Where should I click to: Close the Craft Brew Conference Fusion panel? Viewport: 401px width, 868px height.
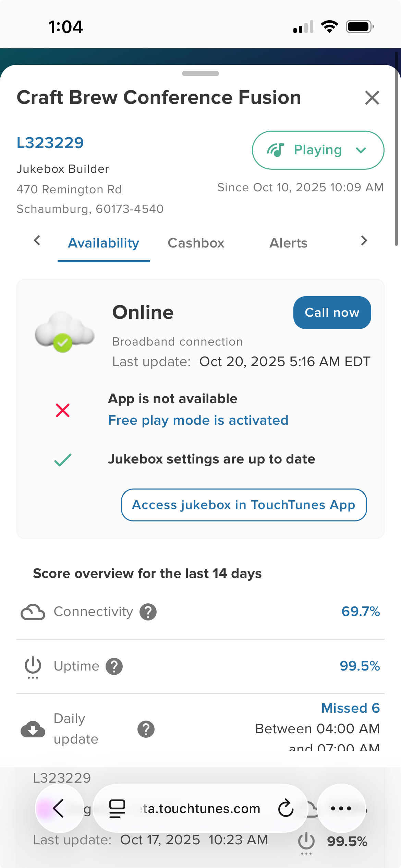372,98
